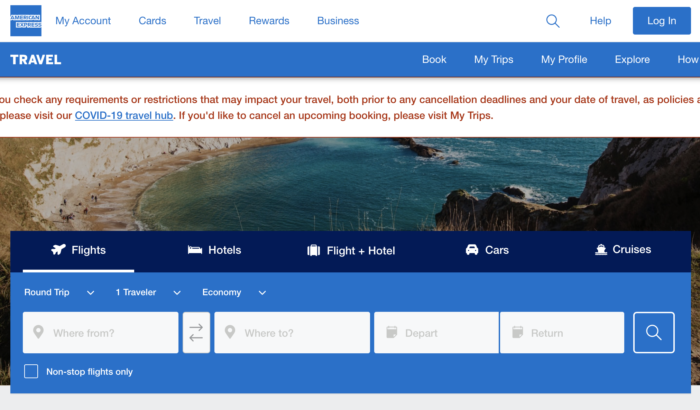This screenshot has width=700, height=410.
Task: Open the 1 Traveler dropdown
Action: (x=148, y=293)
